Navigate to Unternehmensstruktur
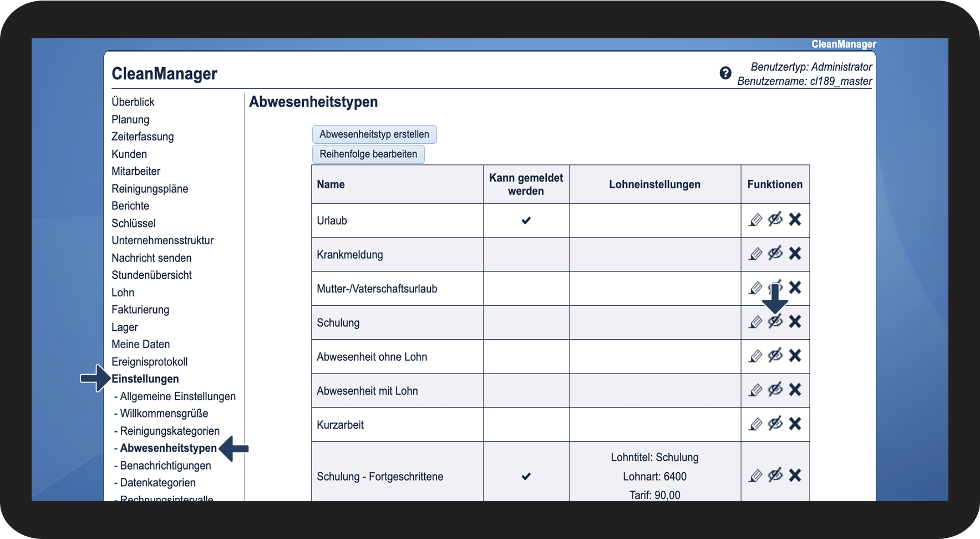The image size is (980, 539). click(163, 240)
